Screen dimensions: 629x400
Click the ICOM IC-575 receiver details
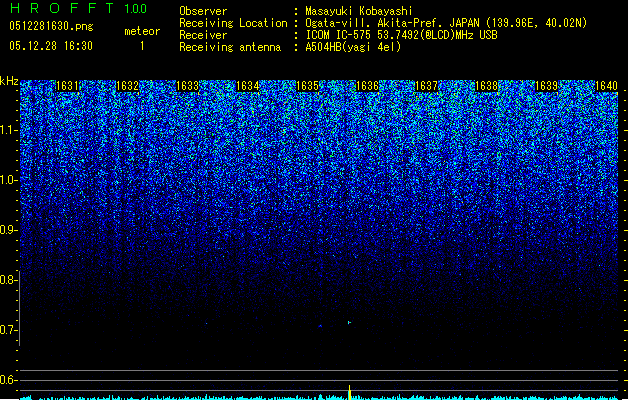pyautogui.click(x=401, y=35)
